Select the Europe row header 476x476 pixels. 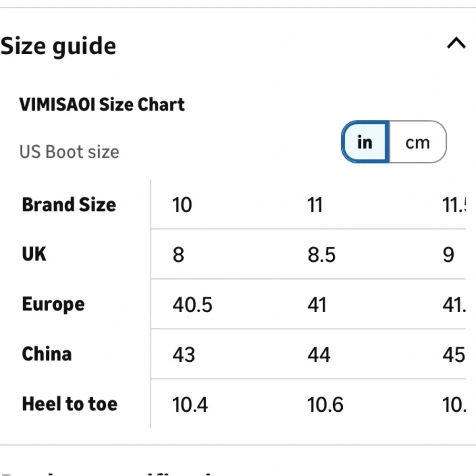53,304
